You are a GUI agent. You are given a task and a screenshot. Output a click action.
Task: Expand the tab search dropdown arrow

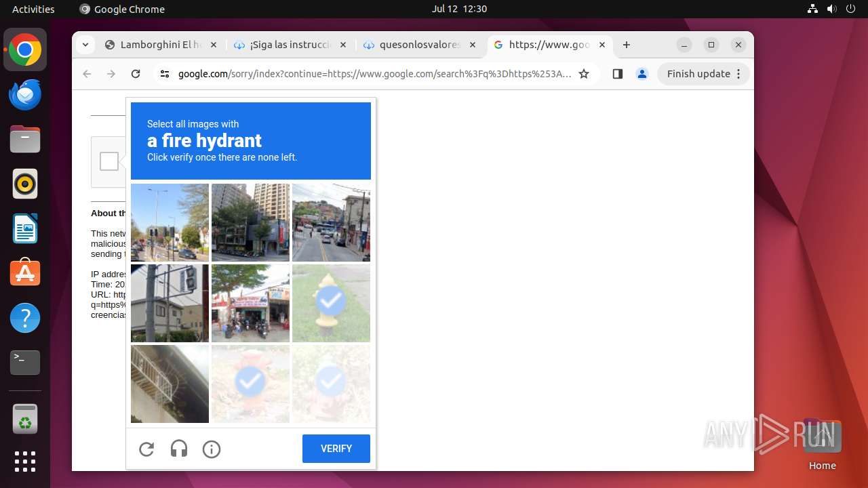point(85,45)
